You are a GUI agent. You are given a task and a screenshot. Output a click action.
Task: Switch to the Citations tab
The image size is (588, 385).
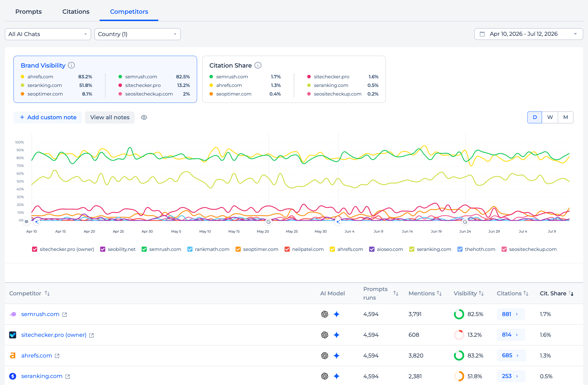click(x=76, y=12)
